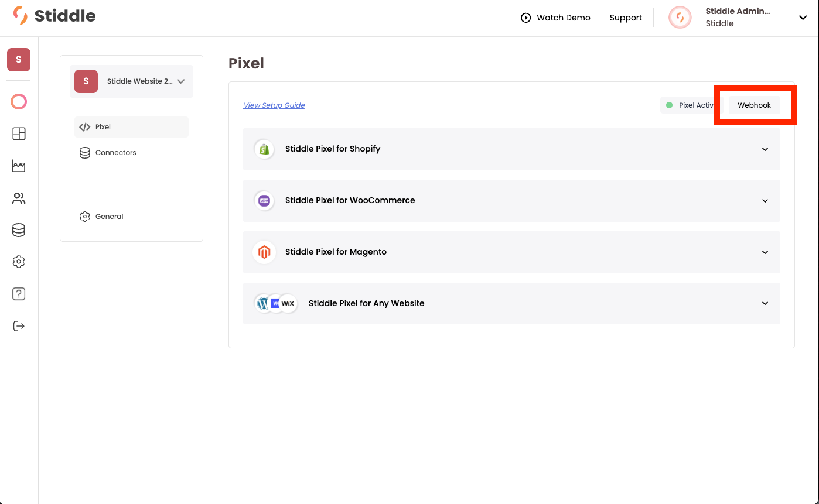Open the View Setup Guide link
819x504 pixels.
pyautogui.click(x=274, y=105)
